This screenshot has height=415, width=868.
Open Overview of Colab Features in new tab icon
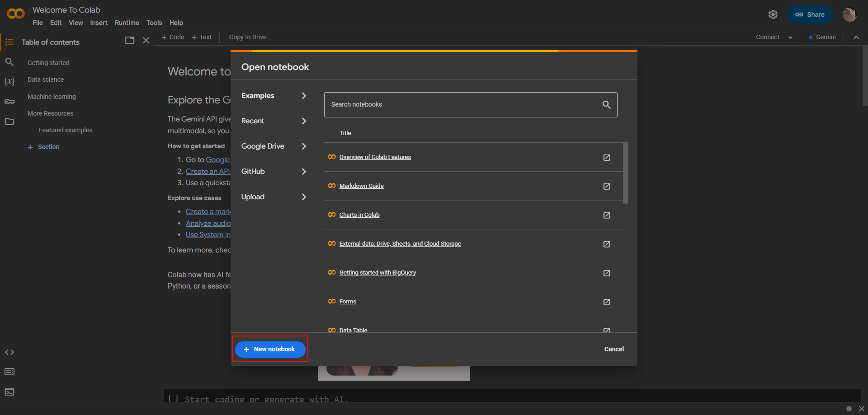pos(607,158)
